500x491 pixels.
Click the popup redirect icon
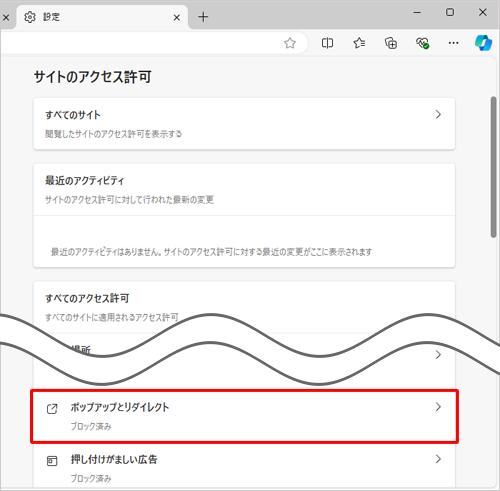point(52,409)
